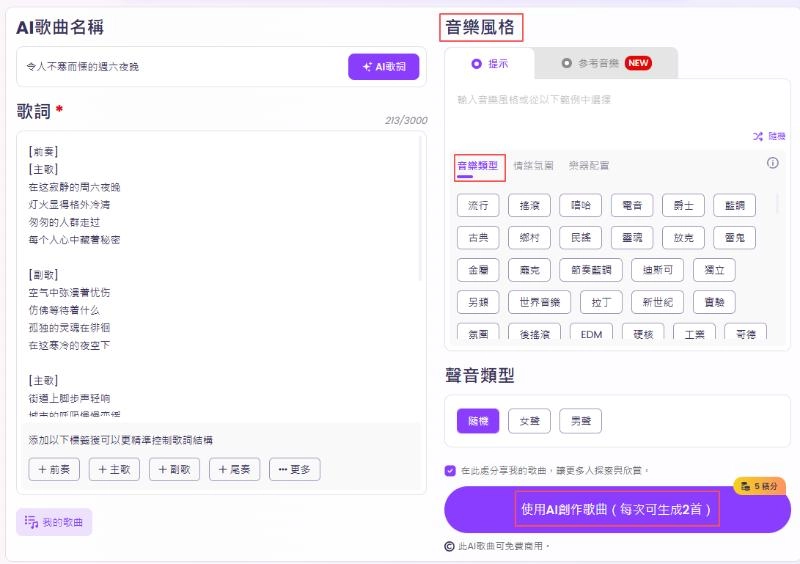Select the 新世紀 genre tag
Viewport: 800px width, 564px height.
point(658,302)
